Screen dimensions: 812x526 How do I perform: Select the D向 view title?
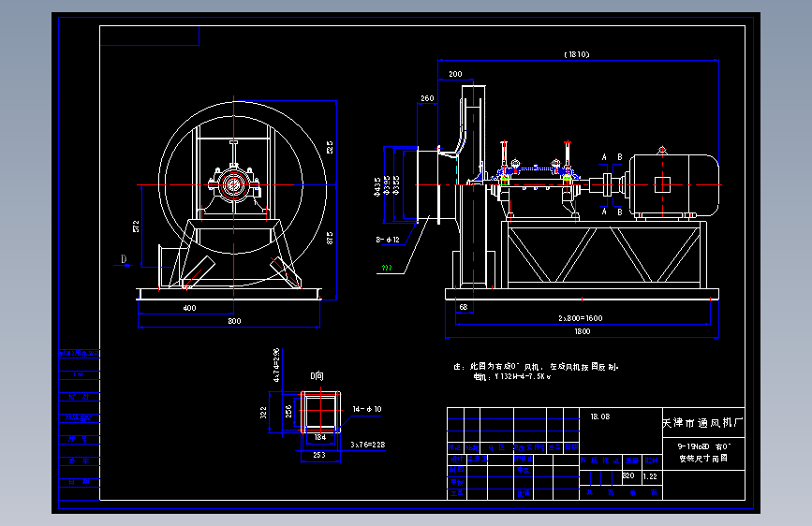(317, 376)
